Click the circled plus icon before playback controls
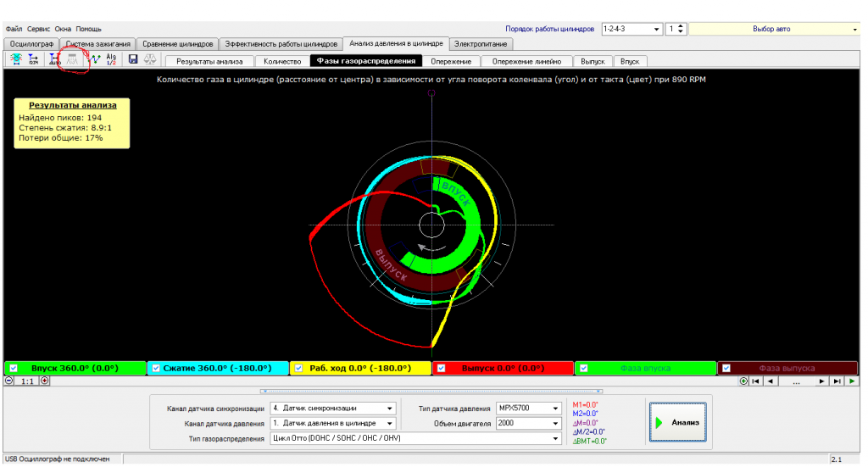This screenshot has width=868, height=467. tap(743, 381)
